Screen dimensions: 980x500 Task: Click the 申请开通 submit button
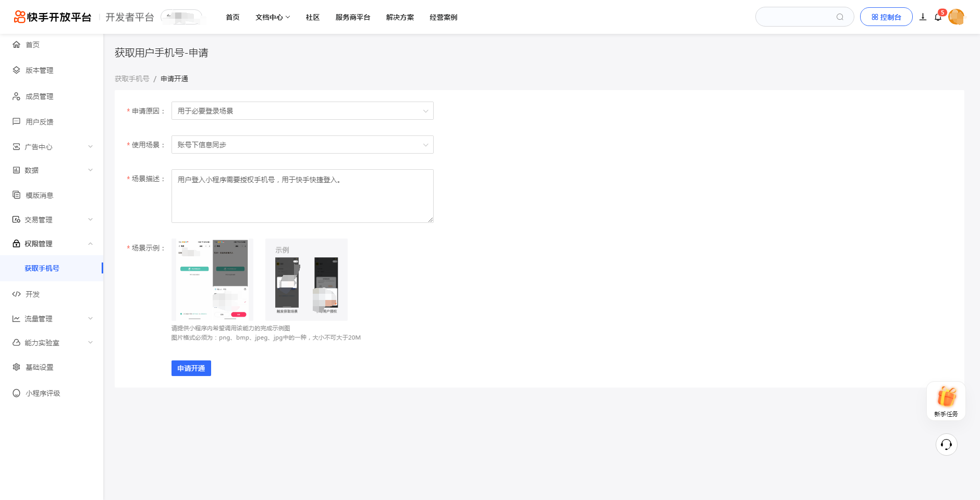(191, 368)
